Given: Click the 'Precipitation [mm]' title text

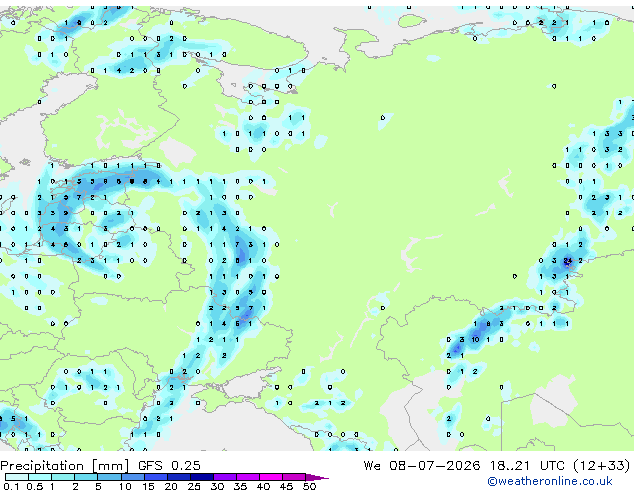Looking at the screenshot, I should pos(64,466).
